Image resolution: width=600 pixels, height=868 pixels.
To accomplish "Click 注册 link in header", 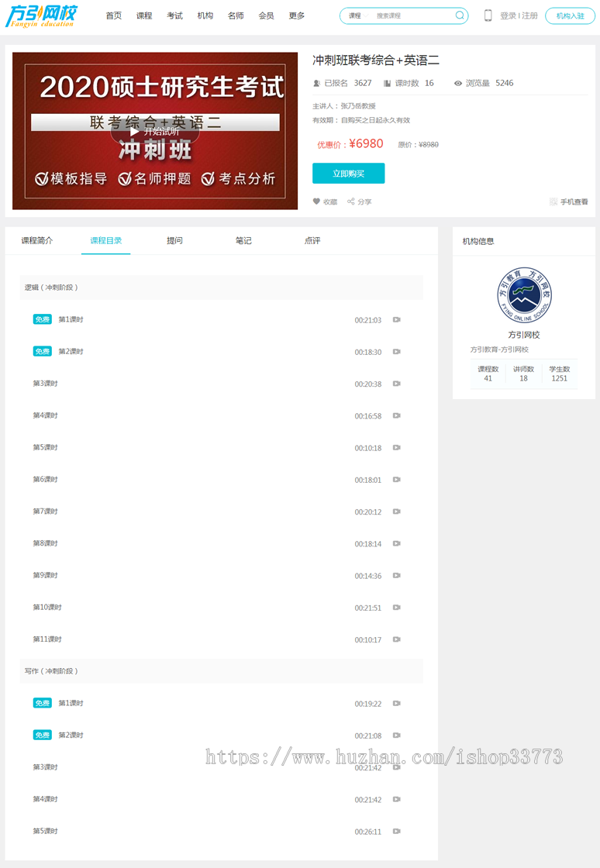I will coord(529,15).
